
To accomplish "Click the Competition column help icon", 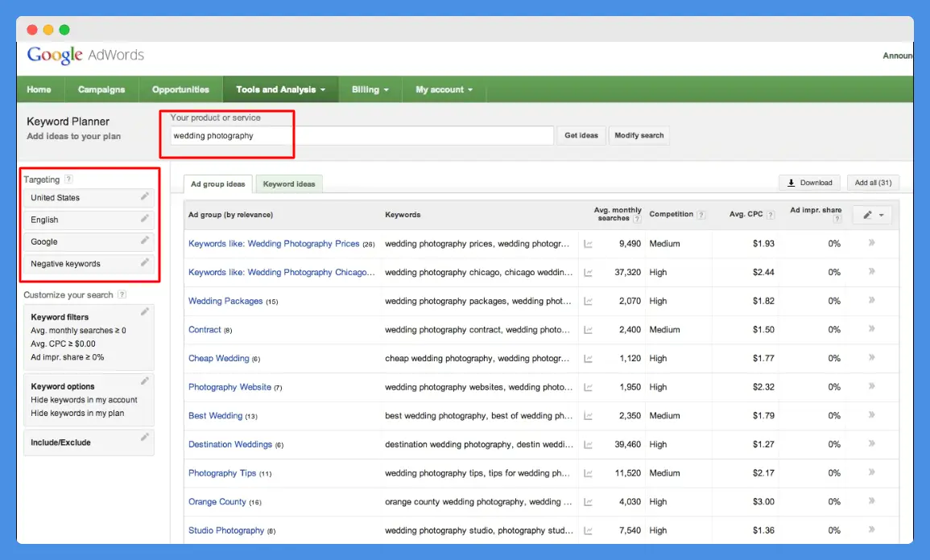I will (700, 214).
